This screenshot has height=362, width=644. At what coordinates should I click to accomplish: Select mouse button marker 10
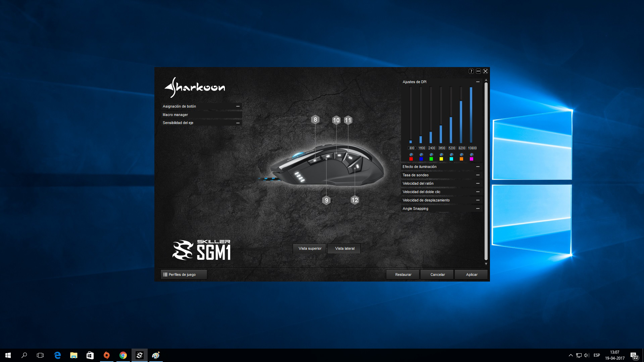(x=336, y=120)
